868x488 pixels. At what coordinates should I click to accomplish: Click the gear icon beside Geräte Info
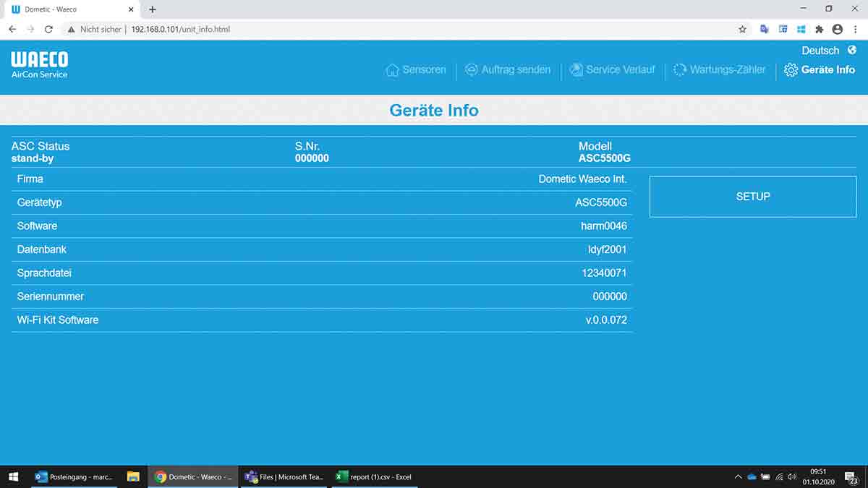[791, 70]
